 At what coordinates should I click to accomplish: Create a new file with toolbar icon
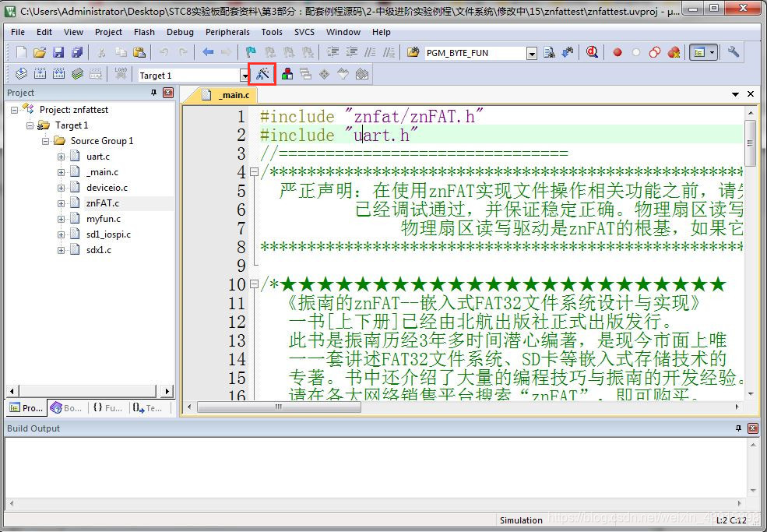21,52
